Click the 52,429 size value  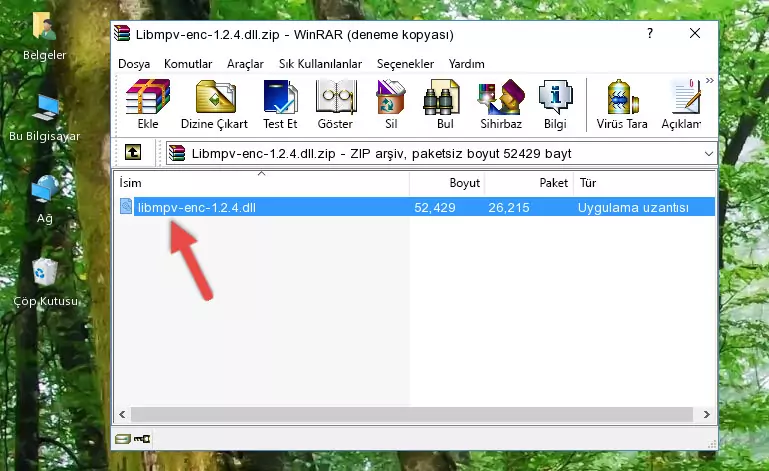[435, 208]
